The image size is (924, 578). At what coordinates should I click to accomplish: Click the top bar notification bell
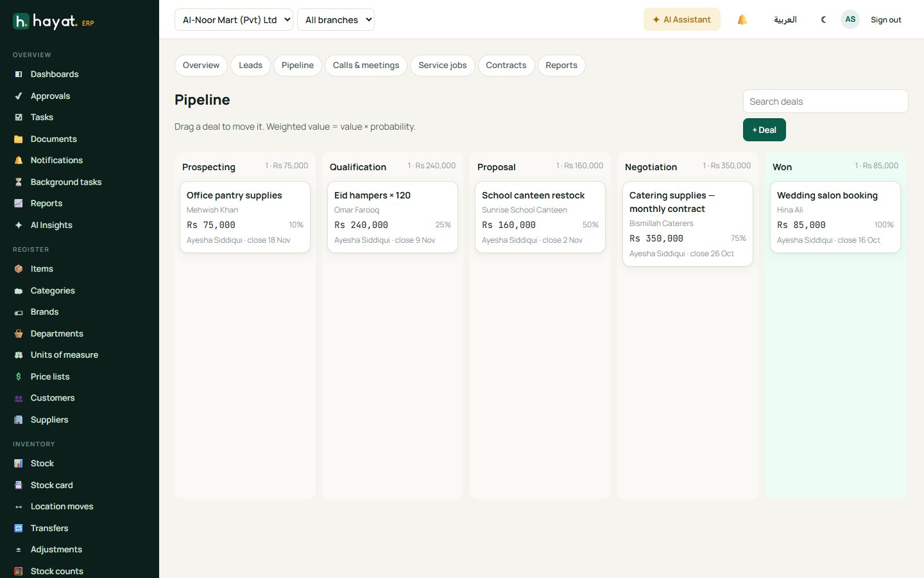point(742,20)
